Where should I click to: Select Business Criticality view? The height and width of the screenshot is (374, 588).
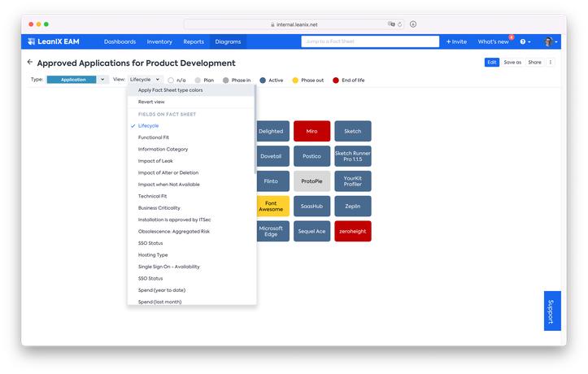click(191, 208)
